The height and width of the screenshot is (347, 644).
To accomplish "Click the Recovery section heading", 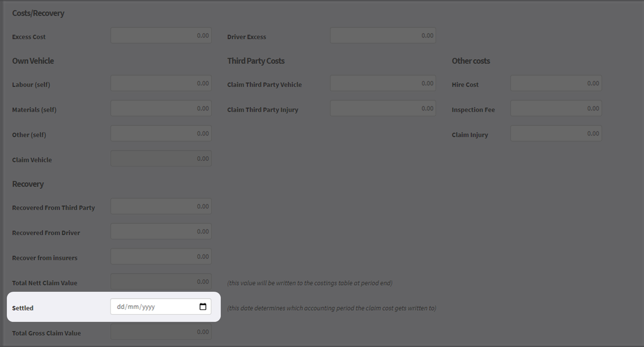I will coord(28,184).
